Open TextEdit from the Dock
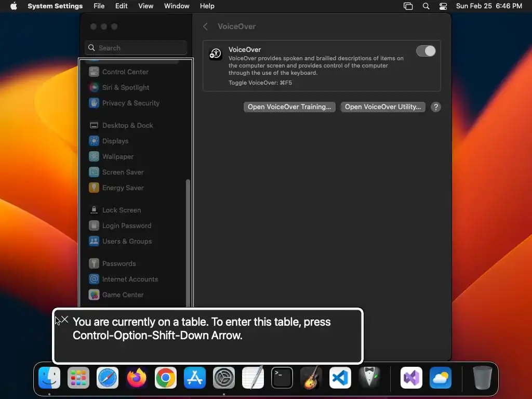The height and width of the screenshot is (399, 532). pyautogui.click(x=253, y=378)
